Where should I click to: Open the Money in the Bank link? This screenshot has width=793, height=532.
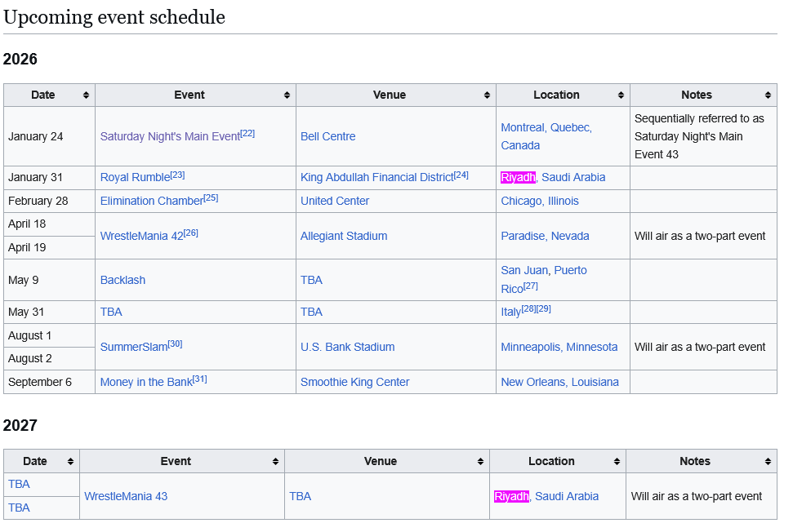[146, 383]
